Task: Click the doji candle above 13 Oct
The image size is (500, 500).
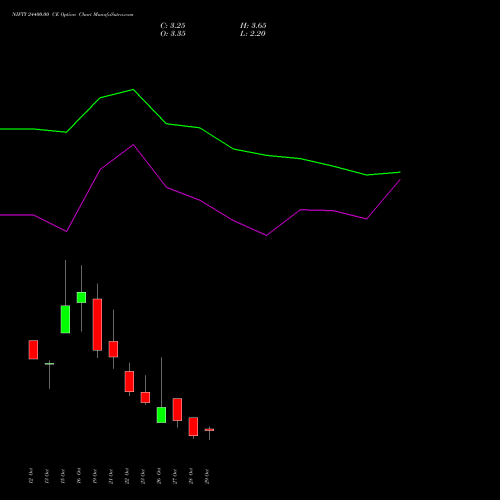Action: click(49, 364)
